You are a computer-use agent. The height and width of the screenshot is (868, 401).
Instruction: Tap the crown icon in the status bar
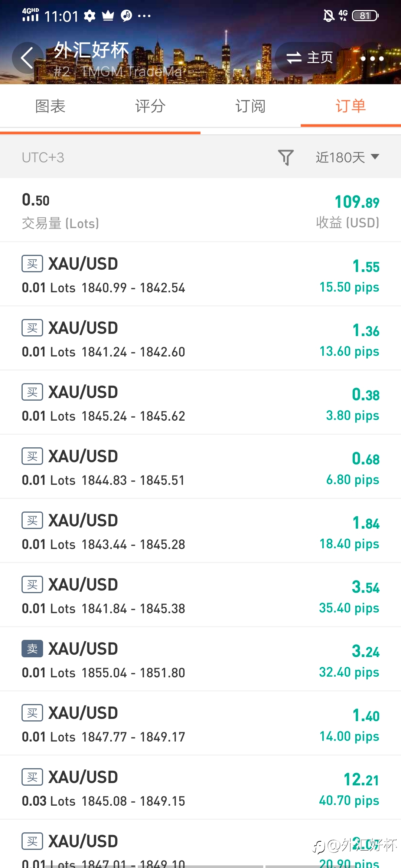(108, 16)
